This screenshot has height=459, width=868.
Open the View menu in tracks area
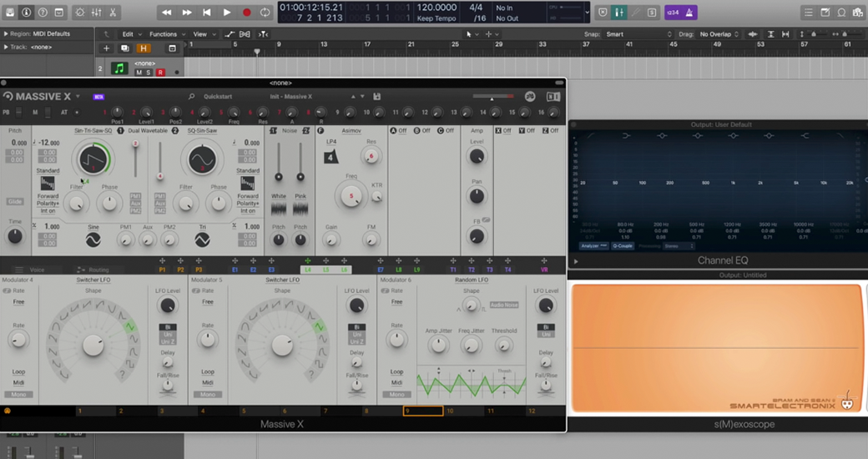point(204,34)
